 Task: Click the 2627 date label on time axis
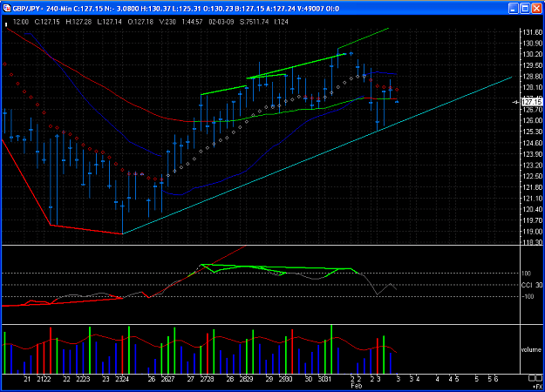point(168,379)
